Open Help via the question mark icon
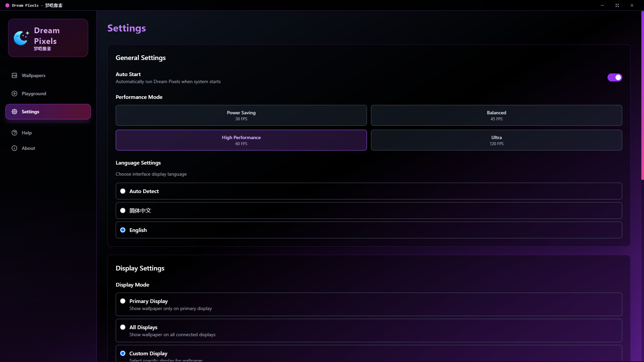 (14, 133)
